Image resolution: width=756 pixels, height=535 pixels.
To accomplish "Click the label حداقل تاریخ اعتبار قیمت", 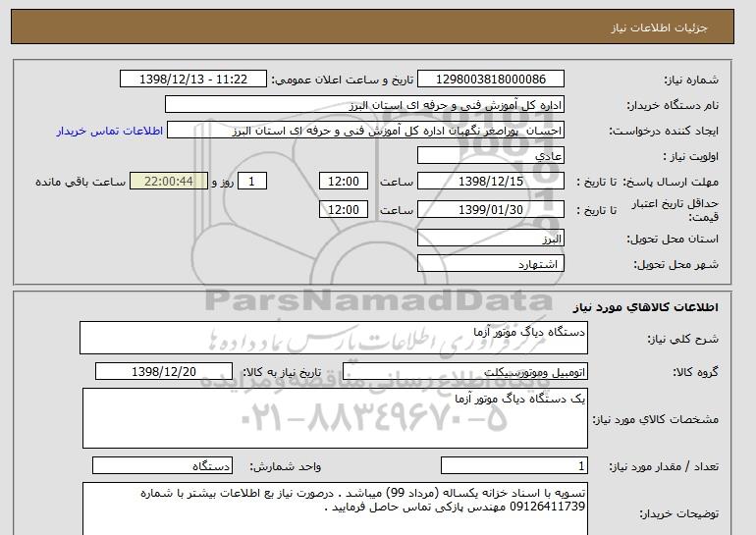I will [x=675, y=210].
